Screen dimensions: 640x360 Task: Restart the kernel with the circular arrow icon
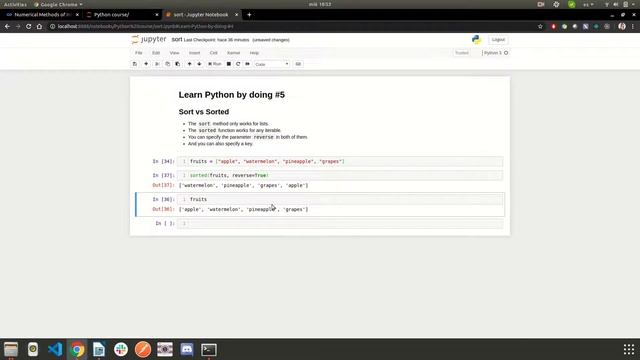(x=238, y=64)
